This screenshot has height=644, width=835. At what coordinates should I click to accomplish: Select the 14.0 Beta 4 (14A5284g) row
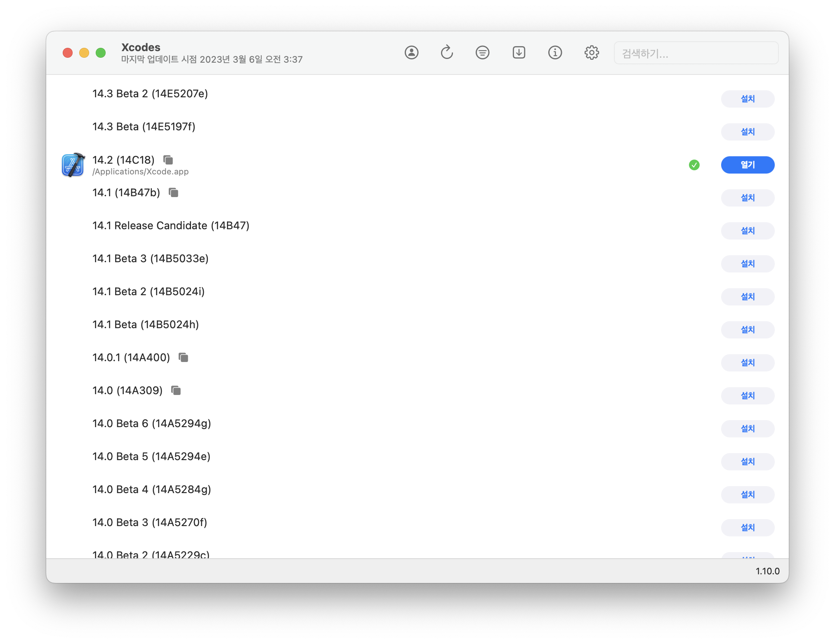[x=152, y=490]
